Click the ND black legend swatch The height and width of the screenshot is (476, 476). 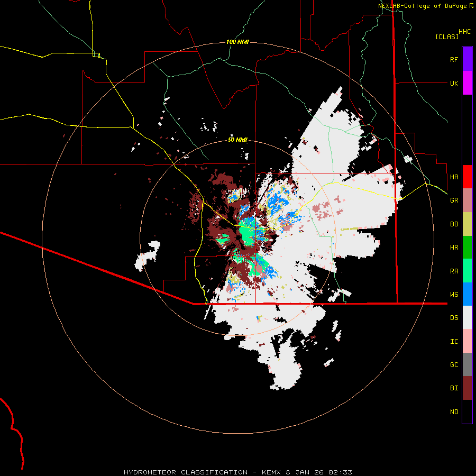tap(467, 411)
